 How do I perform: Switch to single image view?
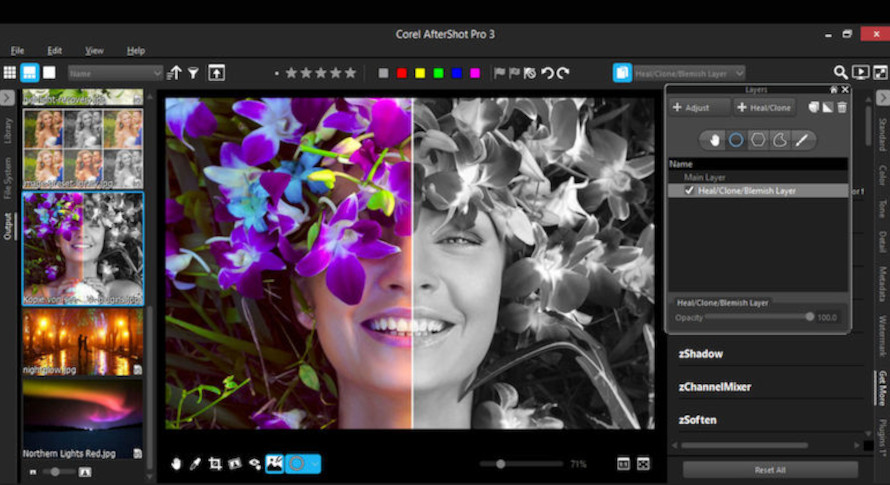[x=49, y=73]
